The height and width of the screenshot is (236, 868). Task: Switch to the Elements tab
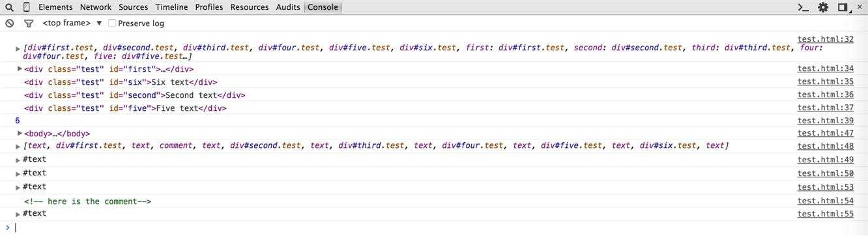55,7
